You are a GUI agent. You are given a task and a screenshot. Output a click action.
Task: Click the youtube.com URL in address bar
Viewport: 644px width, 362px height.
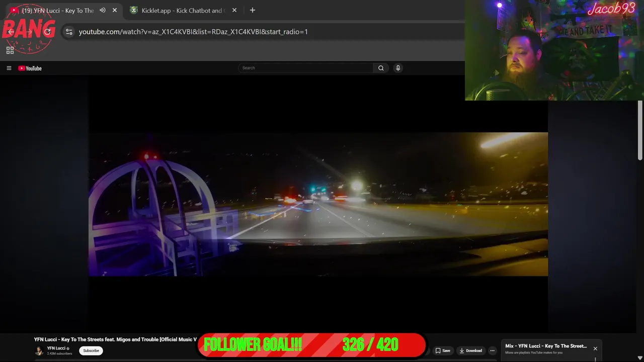tap(193, 32)
